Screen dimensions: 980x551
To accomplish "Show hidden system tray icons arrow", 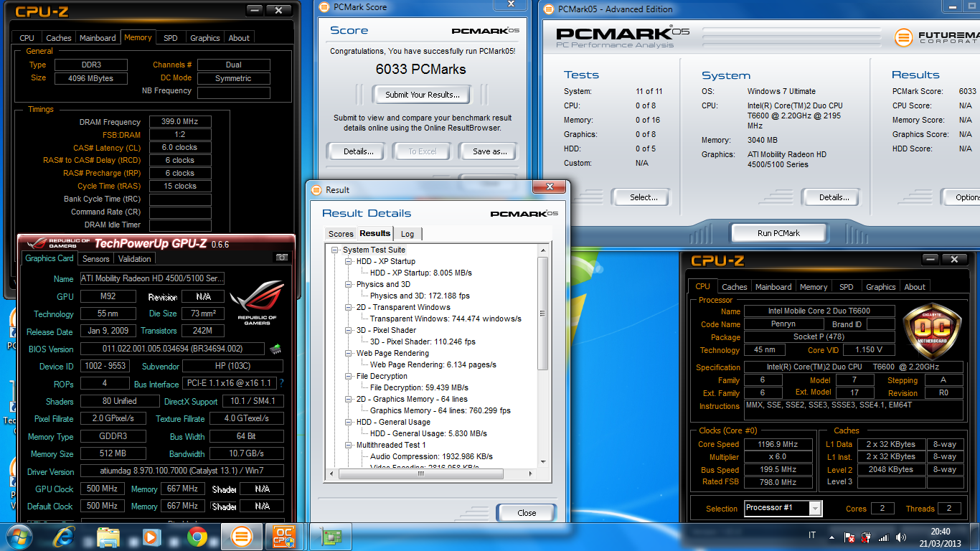I will (833, 536).
